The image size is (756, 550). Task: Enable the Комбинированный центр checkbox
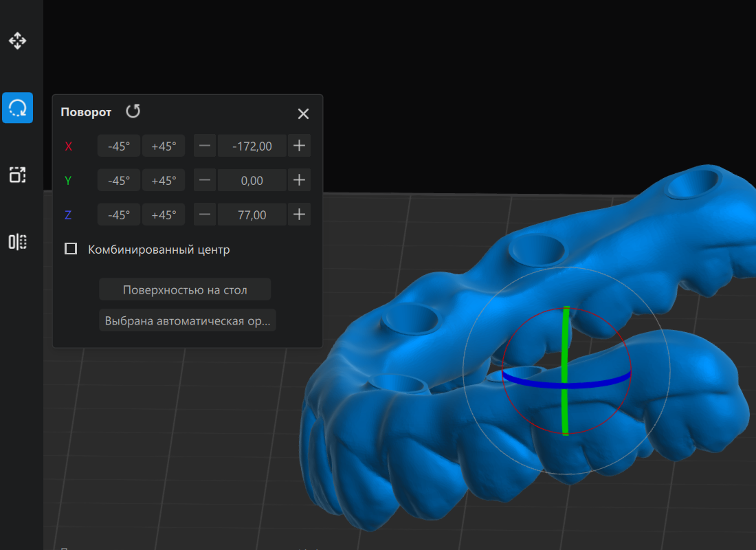point(71,249)
